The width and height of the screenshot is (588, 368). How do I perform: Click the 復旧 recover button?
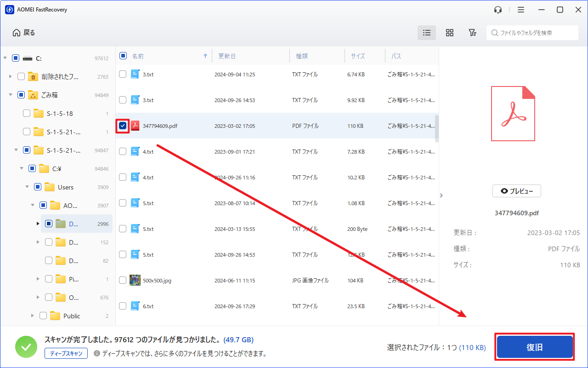535,347
